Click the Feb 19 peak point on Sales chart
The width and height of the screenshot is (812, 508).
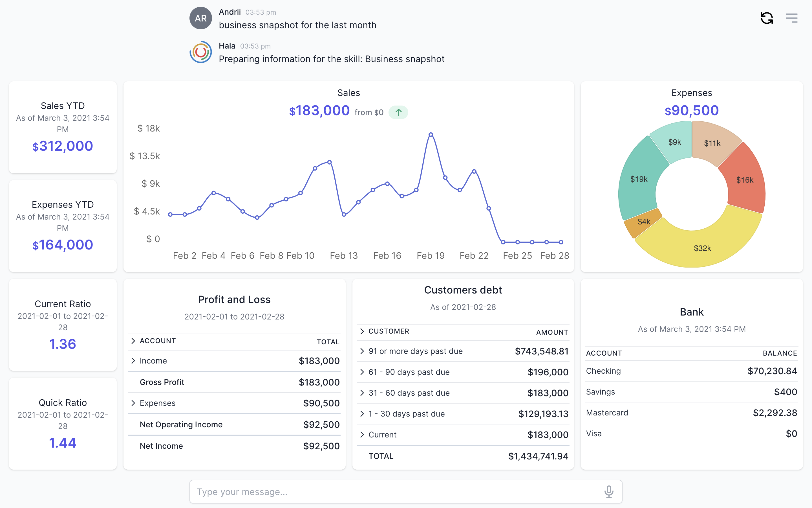[431, 134]
